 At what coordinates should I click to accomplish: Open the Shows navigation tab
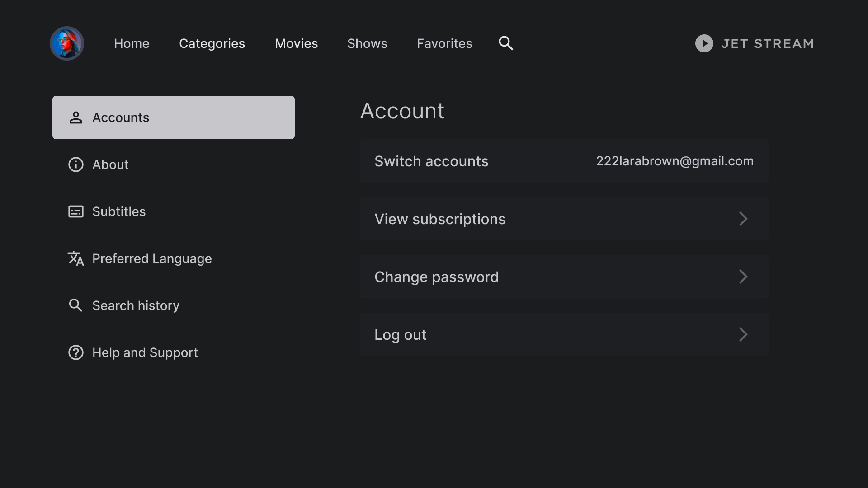pos(367,43)
